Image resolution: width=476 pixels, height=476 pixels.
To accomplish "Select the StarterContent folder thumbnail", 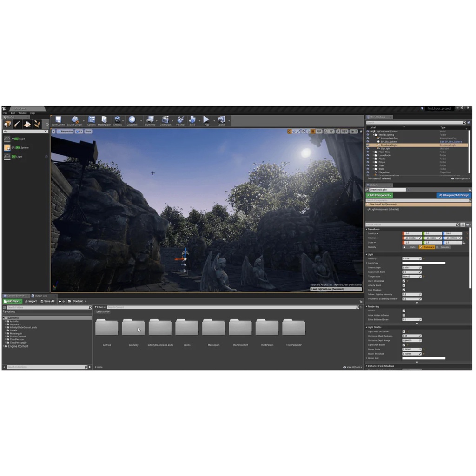I will point(240,328).
